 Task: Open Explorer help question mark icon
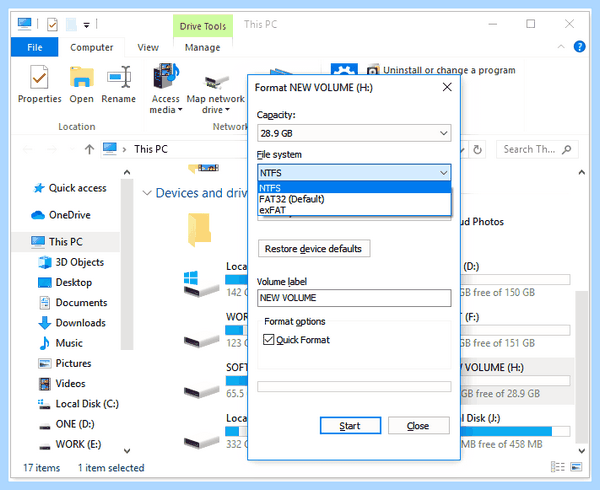click(579, 47)
